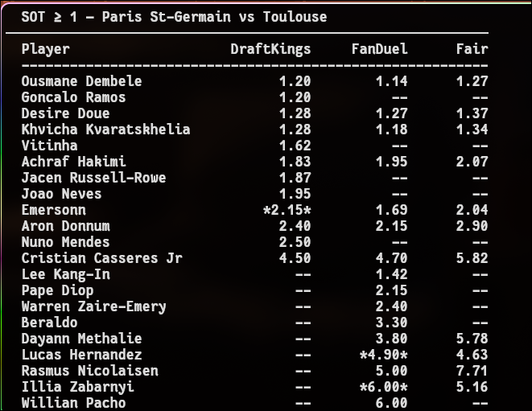The height and width of the screenshot is (411, 532).
Task: Click Willian Pacho's FanDuel value 6.00
Action: click(391, 403)
